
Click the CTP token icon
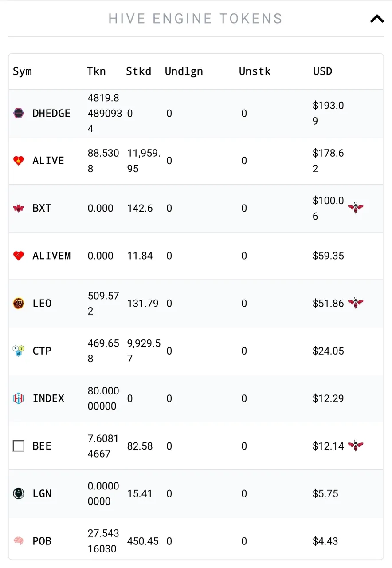click(19, 351)
